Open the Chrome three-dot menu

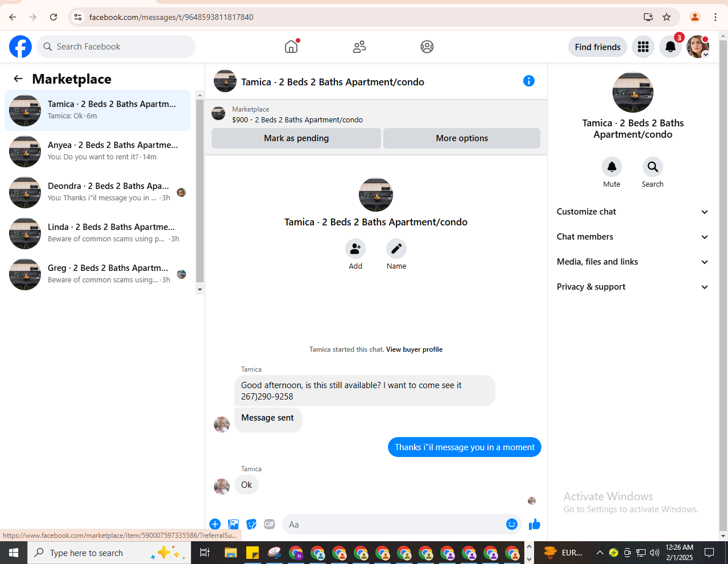pos(715,17)
